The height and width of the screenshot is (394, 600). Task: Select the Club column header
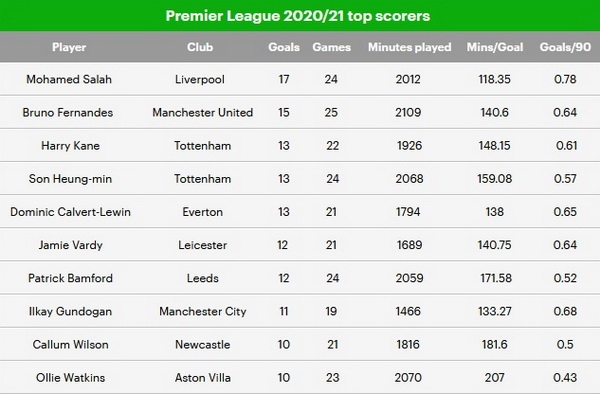(200, 47)
